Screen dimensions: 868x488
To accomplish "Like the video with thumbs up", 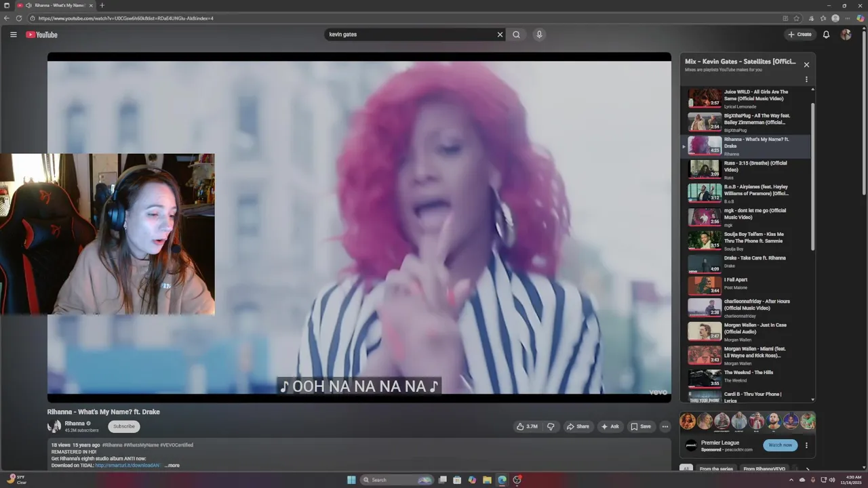I will tap(527, 426).
